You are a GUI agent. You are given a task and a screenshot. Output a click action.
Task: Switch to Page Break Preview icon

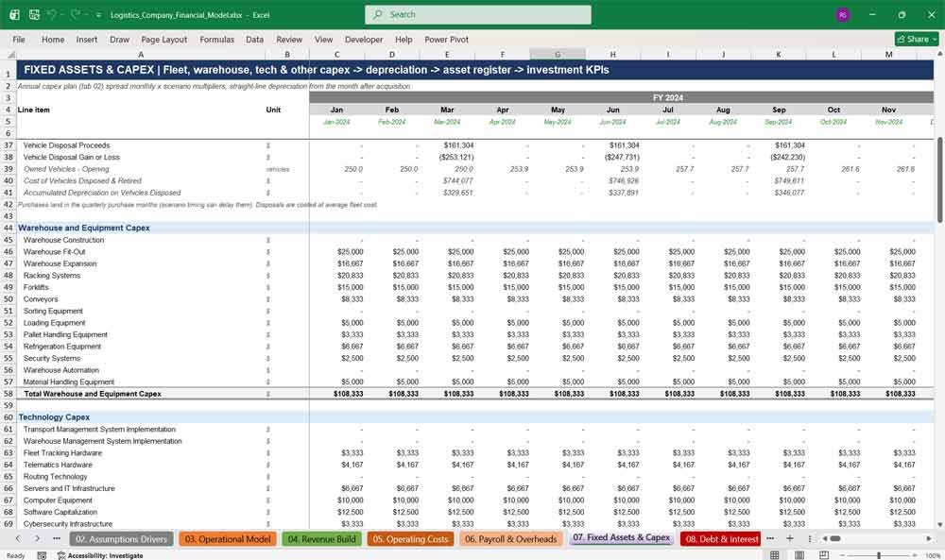[x=824, y=554]
